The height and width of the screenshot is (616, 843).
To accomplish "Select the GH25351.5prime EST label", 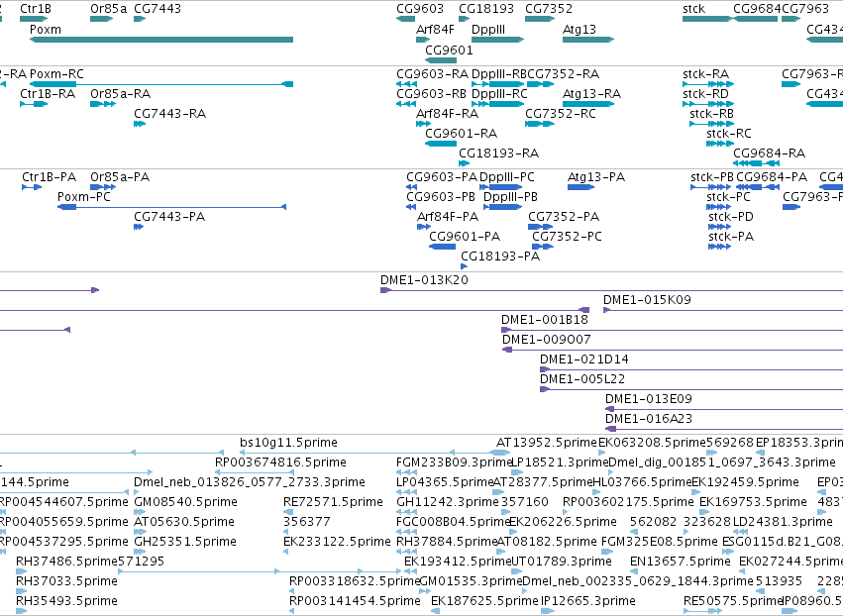I will click(185, 543).
